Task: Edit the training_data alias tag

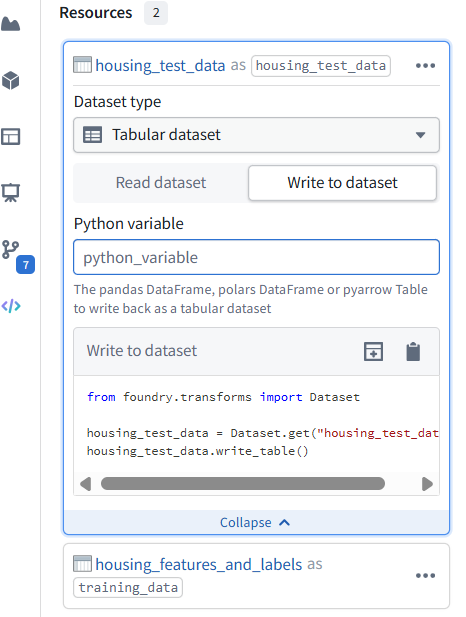Action: pos(128,587)
